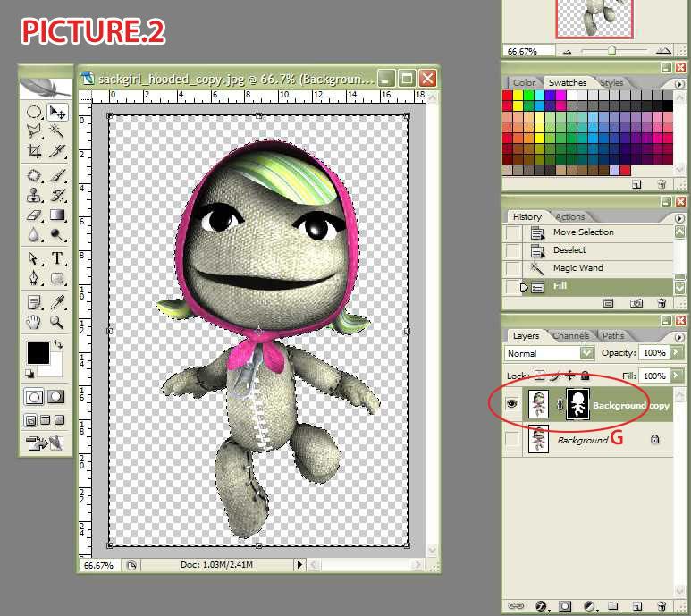
Task: Hide the Background copy layer via eye icon
Action: click(x=511, y=403)
